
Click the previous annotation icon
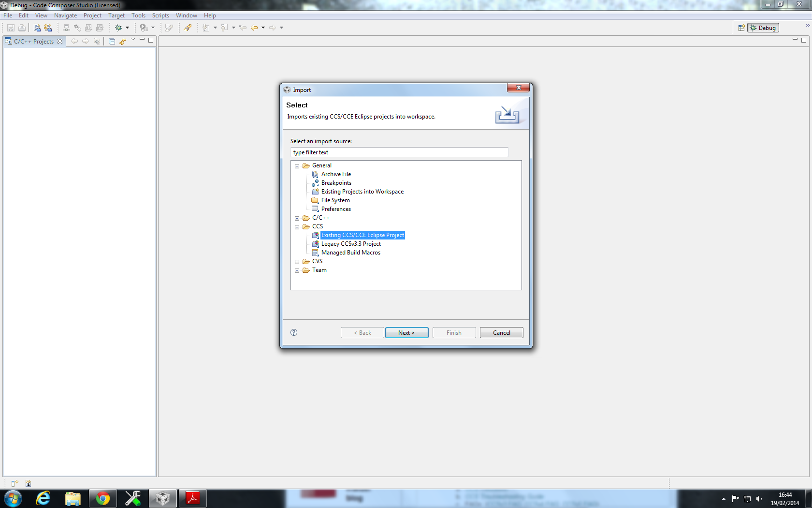click(x=224, y=28)
